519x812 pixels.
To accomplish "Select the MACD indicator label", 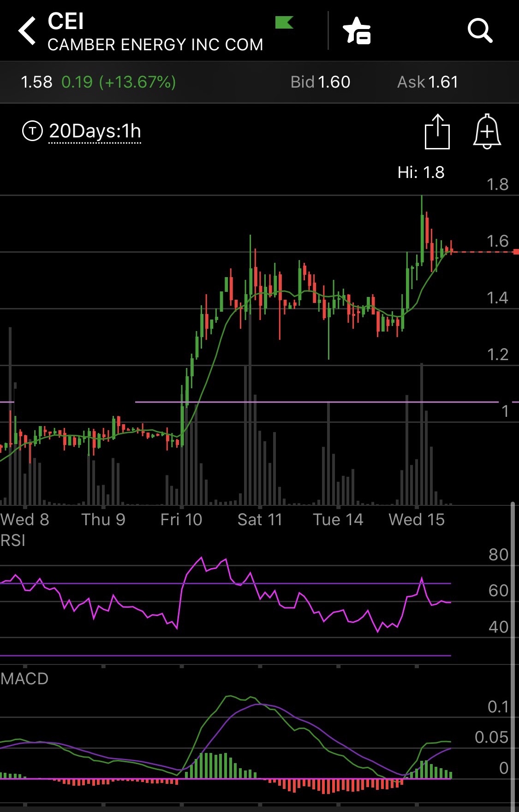I will (x=24, y=679).
